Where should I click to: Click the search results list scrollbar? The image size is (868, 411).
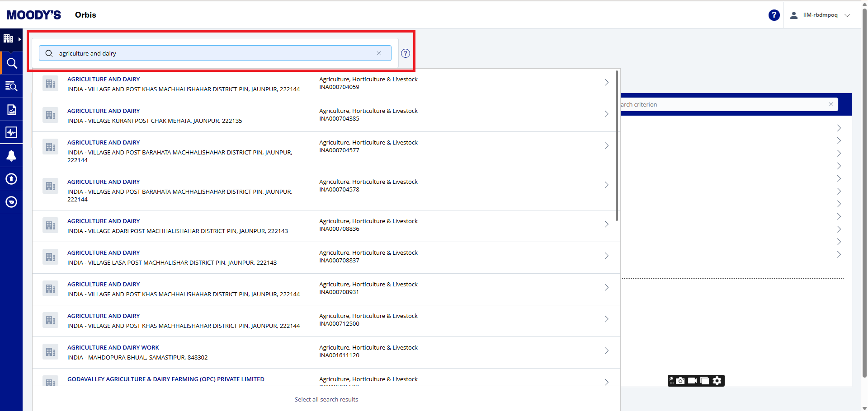pyautogui.click(x=617, y=145)
